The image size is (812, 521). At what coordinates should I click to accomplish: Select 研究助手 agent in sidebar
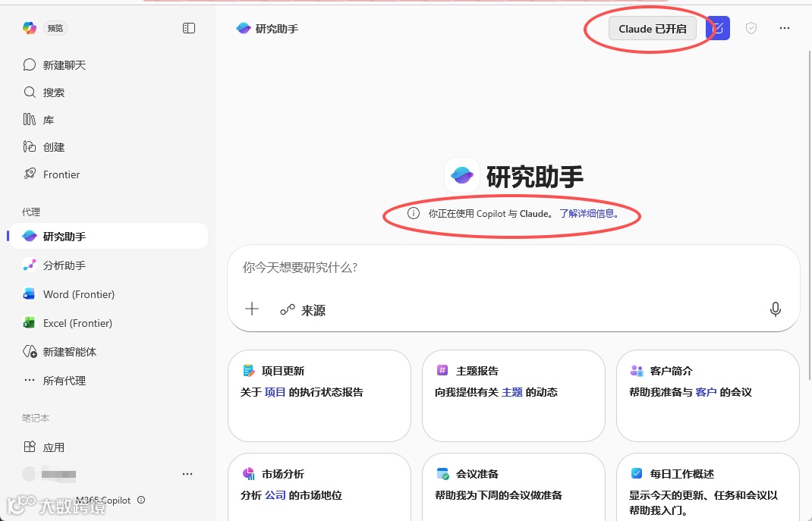(109, 236)
